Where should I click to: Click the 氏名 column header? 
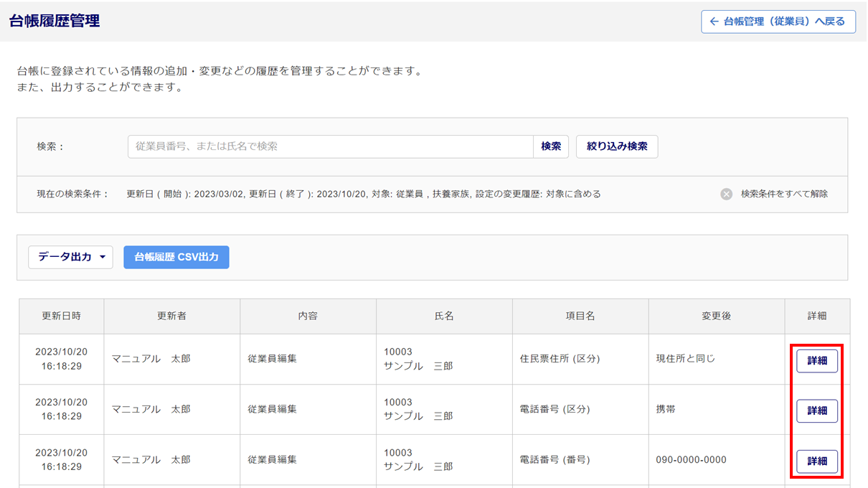point(444,316)
